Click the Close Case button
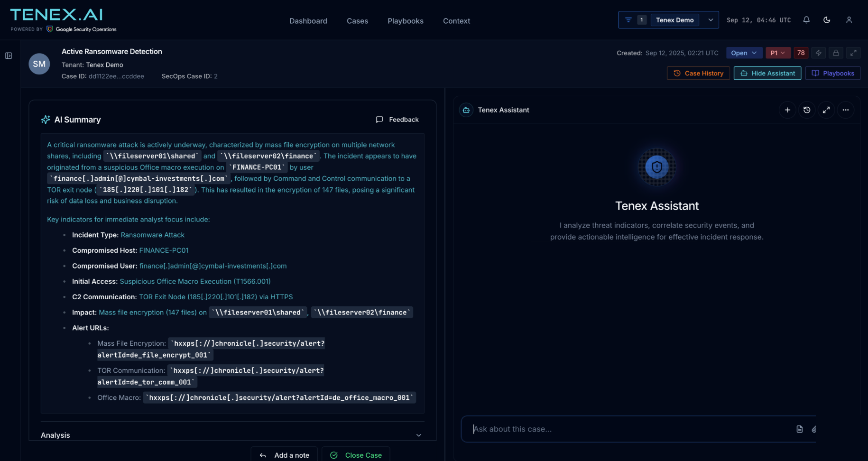 pyautogui.click(x=356, y=455)
